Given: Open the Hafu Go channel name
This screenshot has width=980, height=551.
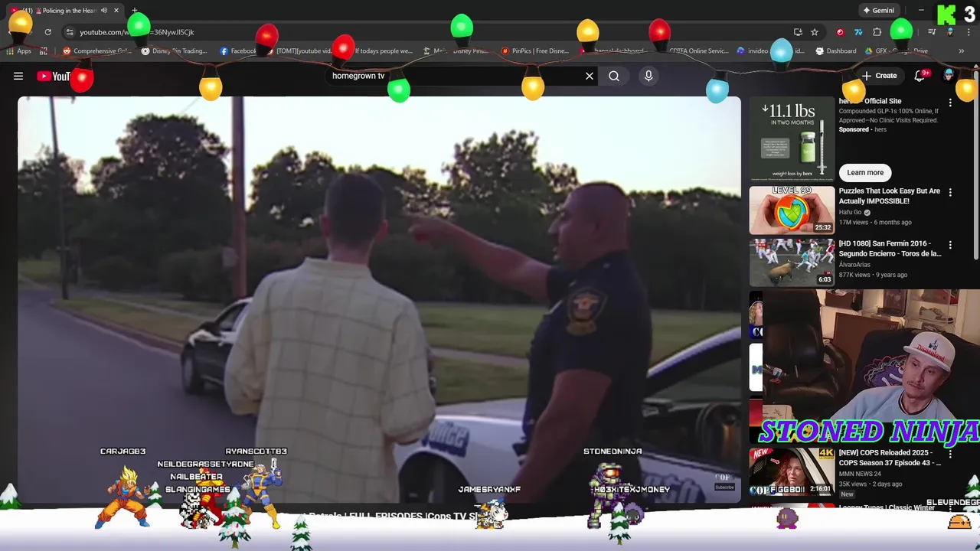Looking at the screenshot, I should click(850, 212).
